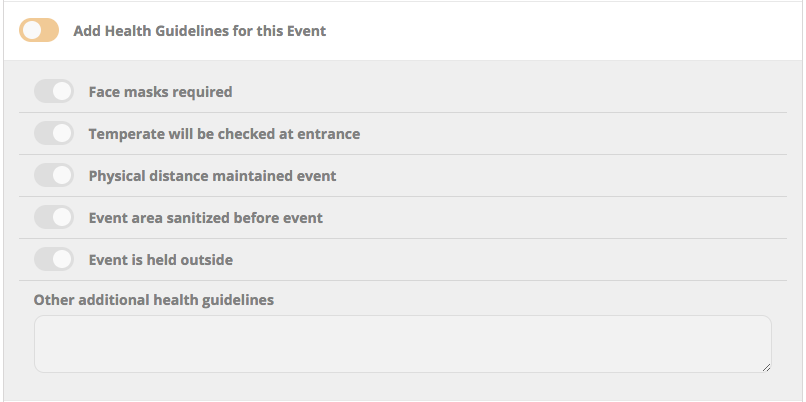Viewport: 806px width, 402px height.
Task: Click the text area resize handle
Action: pyautogui.click(x=766, y=367)
